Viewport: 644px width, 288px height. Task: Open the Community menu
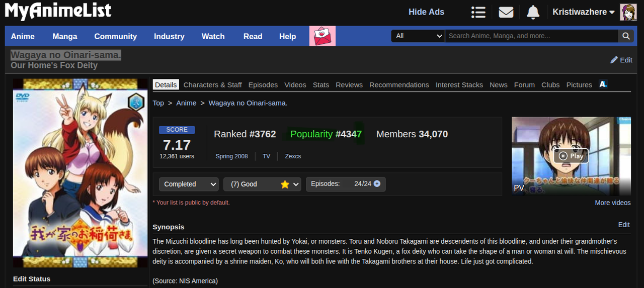[116, 36]
